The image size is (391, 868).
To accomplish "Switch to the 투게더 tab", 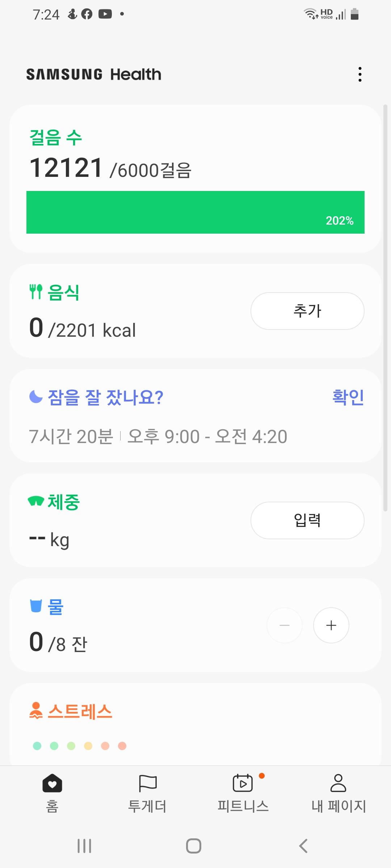I will tap(147, 792).
